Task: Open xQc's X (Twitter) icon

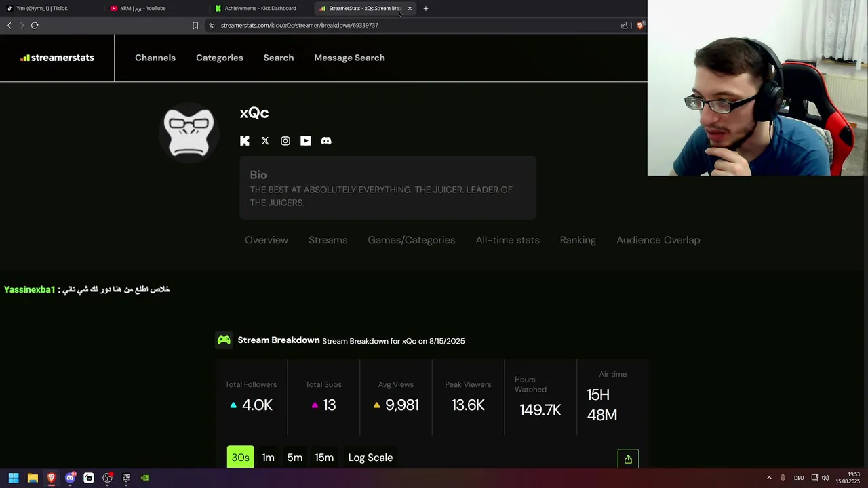Action: [x=265, y=141]
